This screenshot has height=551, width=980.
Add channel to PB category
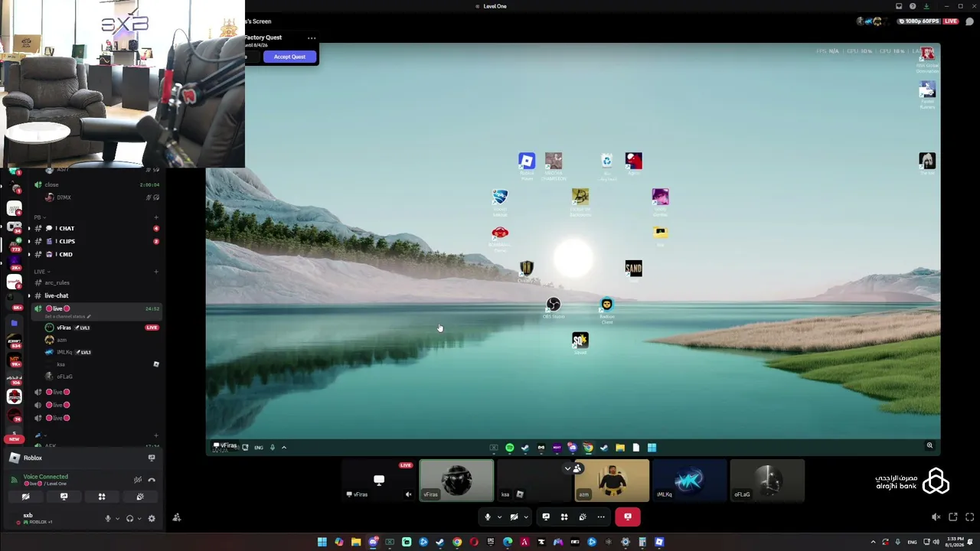[x=156, y=217]
